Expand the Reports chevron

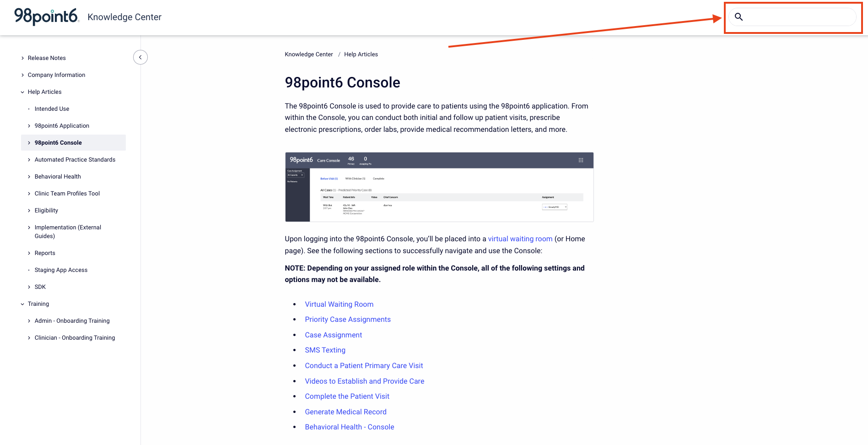(29, 253)
